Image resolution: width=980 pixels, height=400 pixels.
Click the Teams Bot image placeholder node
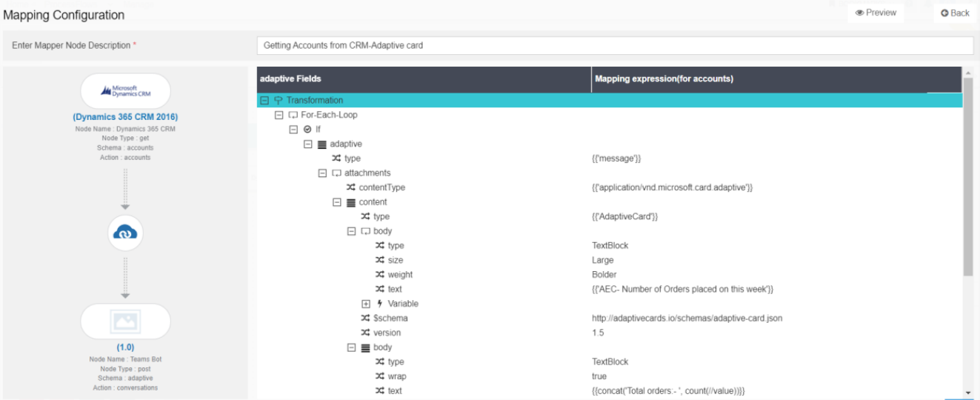click(x=125, y=321)
